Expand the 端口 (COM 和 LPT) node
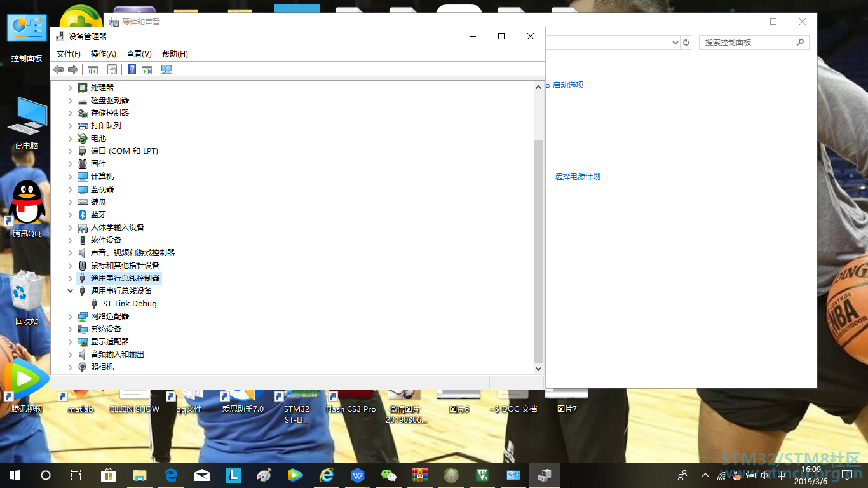Image resolution: width=868 pixels, height=488 pixels. point(71,151)
